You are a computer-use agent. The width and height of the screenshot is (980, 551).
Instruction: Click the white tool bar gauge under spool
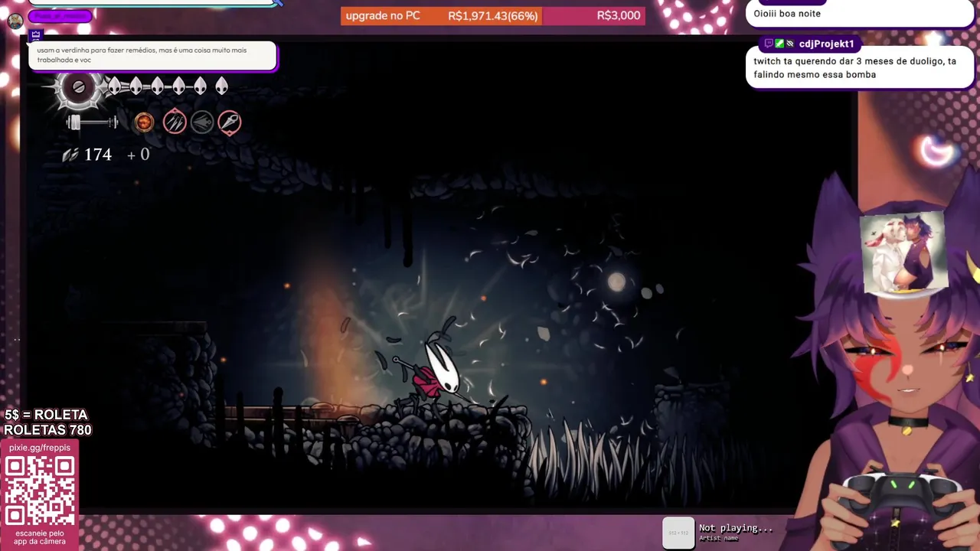(92, 122)
